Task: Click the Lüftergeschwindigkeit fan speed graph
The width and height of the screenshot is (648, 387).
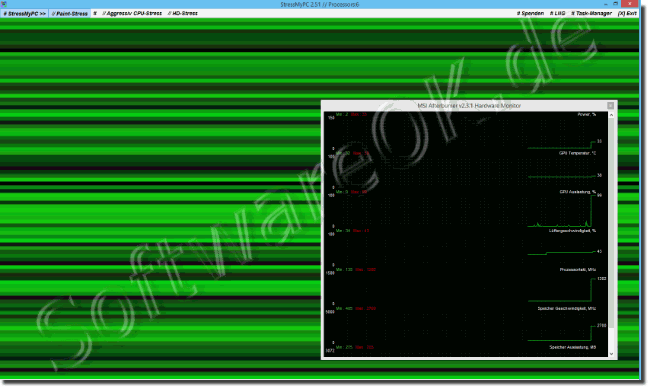Action: (466, 248)
